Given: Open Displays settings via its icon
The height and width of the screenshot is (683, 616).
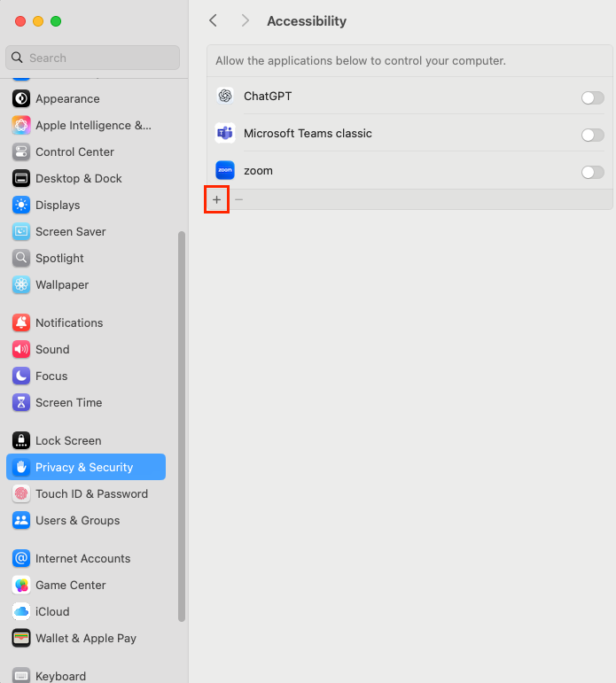Looking at the screenshot, I should 21,206.
